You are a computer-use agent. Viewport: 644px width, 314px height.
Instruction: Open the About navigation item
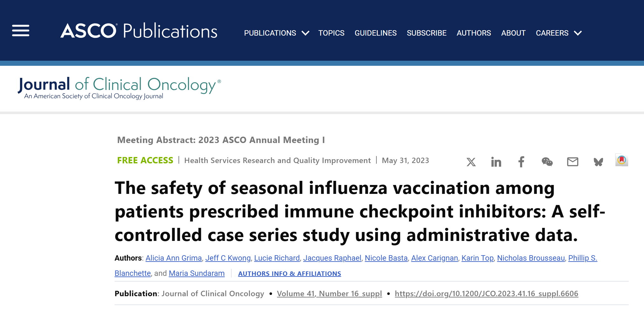coord(513,33)
